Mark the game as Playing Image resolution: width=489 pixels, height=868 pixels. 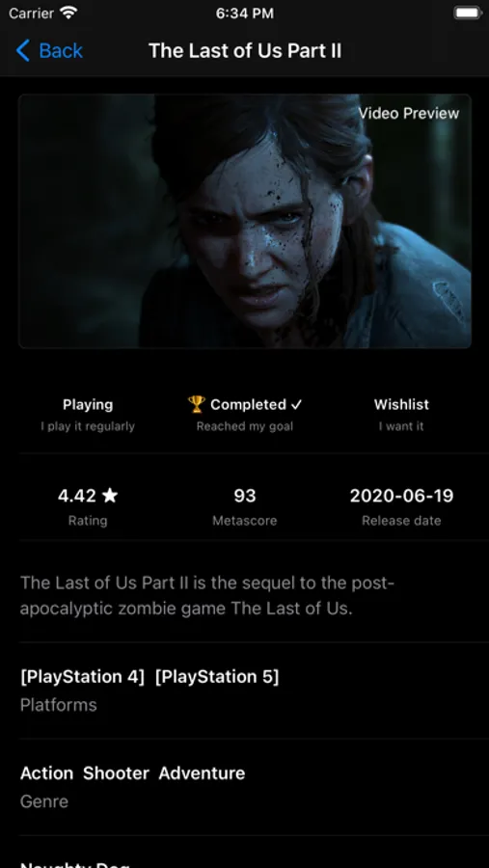pyautogui.click(x=88, y=414)
